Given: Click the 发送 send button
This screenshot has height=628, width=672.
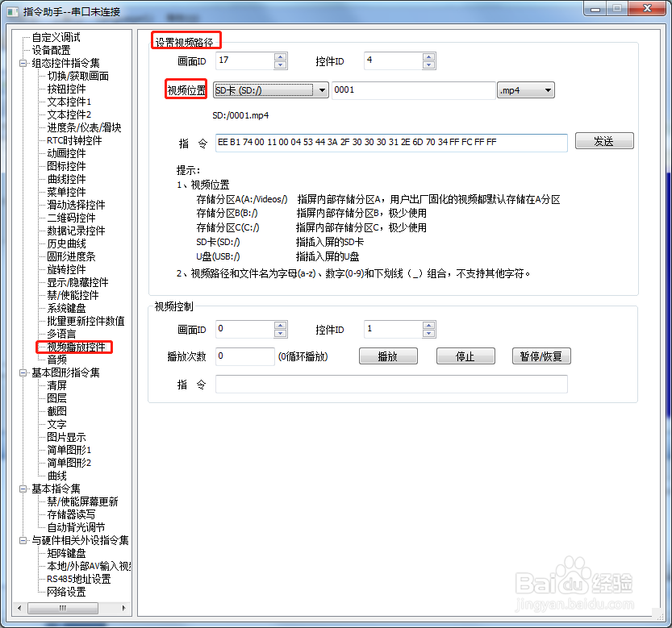Looking at the screenshot, I should [604, 141].
